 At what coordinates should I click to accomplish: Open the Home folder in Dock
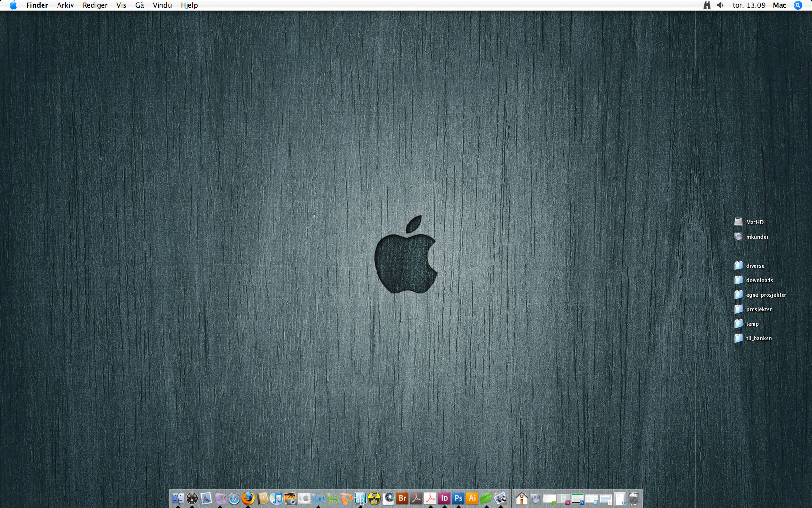click(522, 498)
